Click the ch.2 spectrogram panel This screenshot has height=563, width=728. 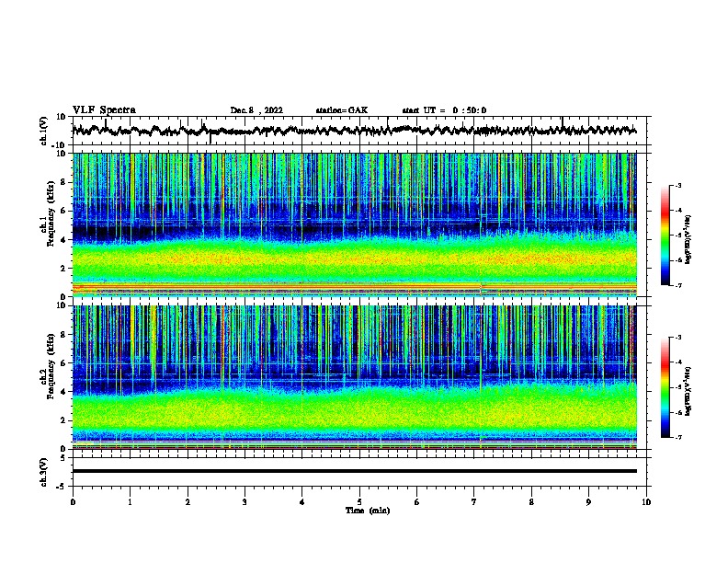[x=354, y=377]
